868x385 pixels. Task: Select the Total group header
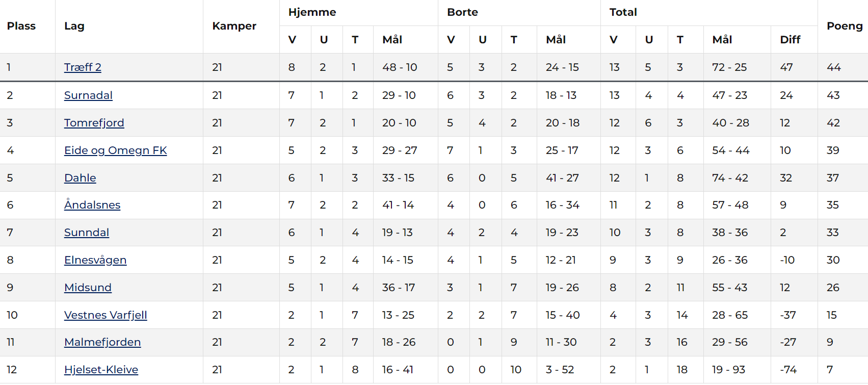click(x=623, y=12)
